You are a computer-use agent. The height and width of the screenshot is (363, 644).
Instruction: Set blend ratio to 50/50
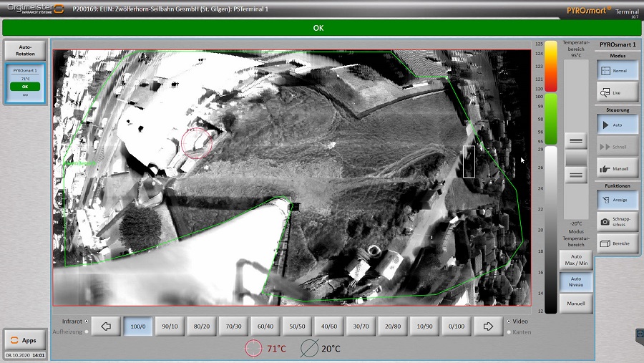coord(298,326)
